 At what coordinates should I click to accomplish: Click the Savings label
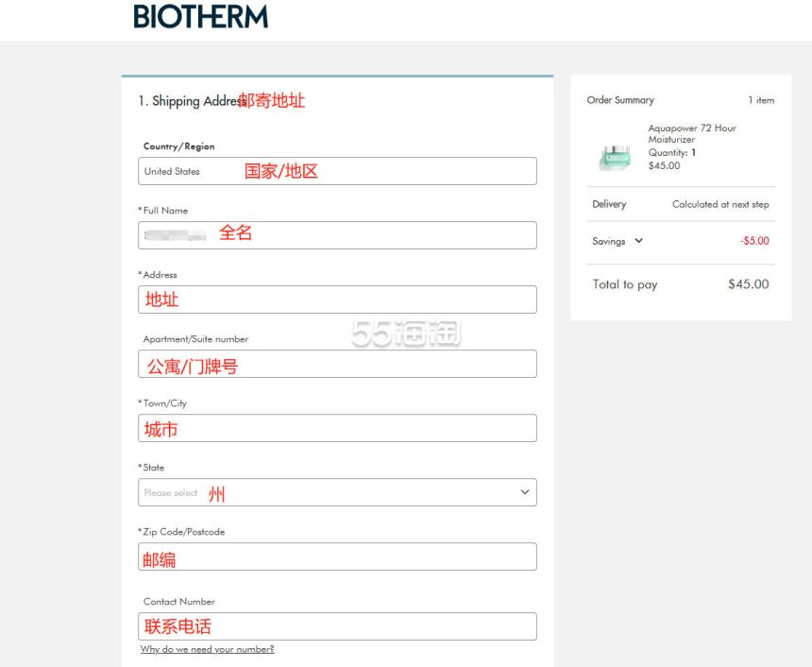coord(609,241)
